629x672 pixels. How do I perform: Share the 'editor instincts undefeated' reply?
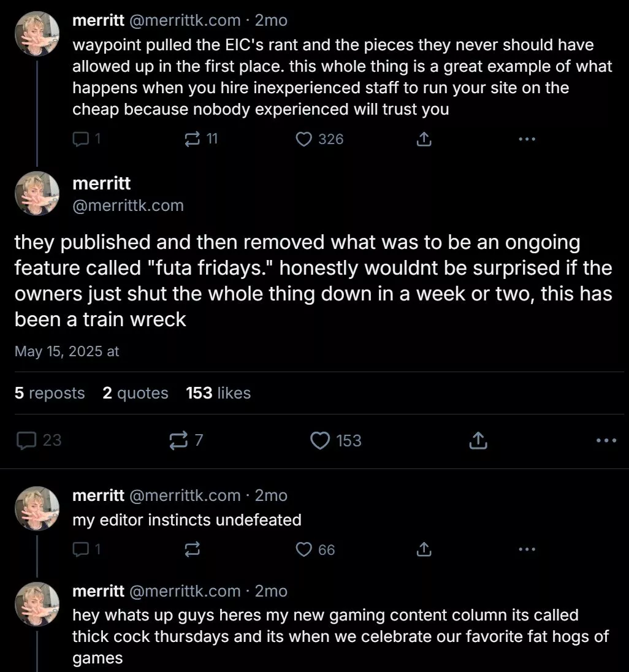click(x=424, y=550)
